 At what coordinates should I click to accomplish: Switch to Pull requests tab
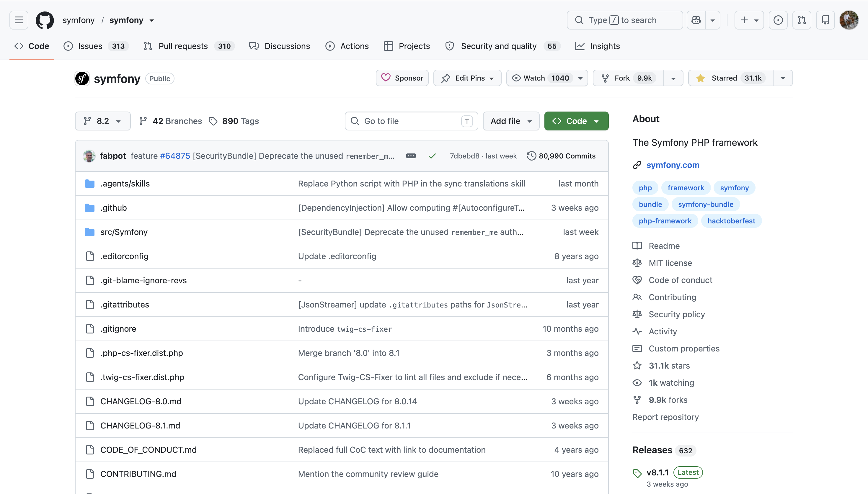pos(189,46)
